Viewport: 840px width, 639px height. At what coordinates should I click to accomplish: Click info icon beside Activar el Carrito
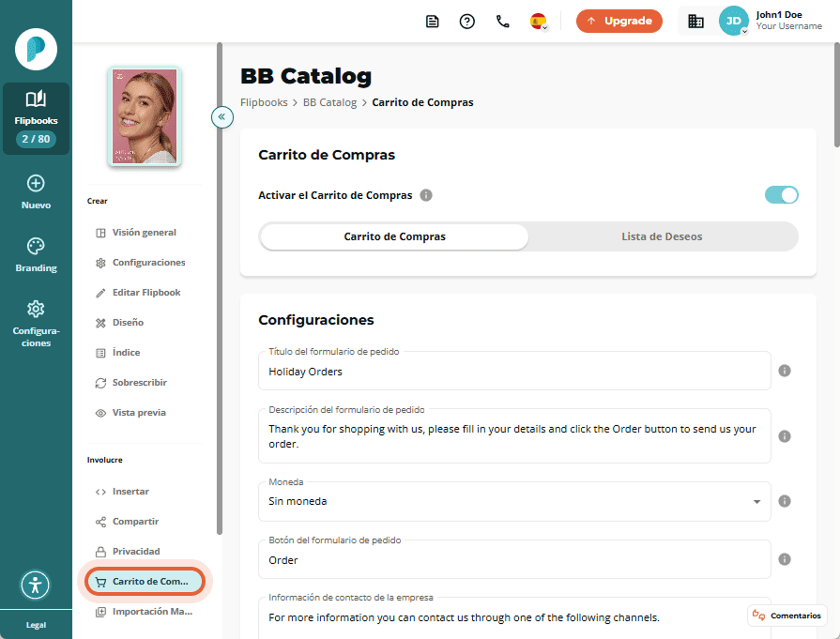[x=426, y=195]
